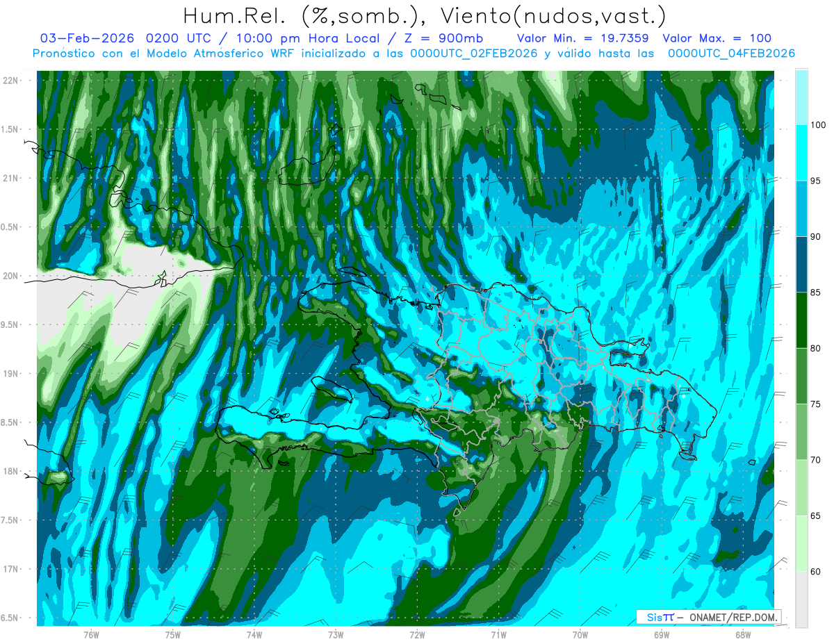This screenshot has height=644, width=834.
Task: Pick the dark blue 85–90 colorbar segment
Action: tap(801, 265)
